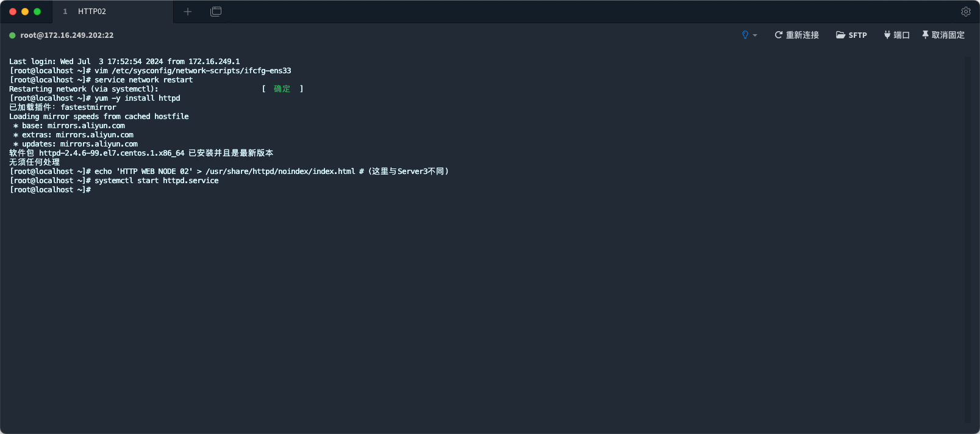Viewport: 980px width, 434px height.
Task: Open settings gear in title bar
Action: point(965,12)
